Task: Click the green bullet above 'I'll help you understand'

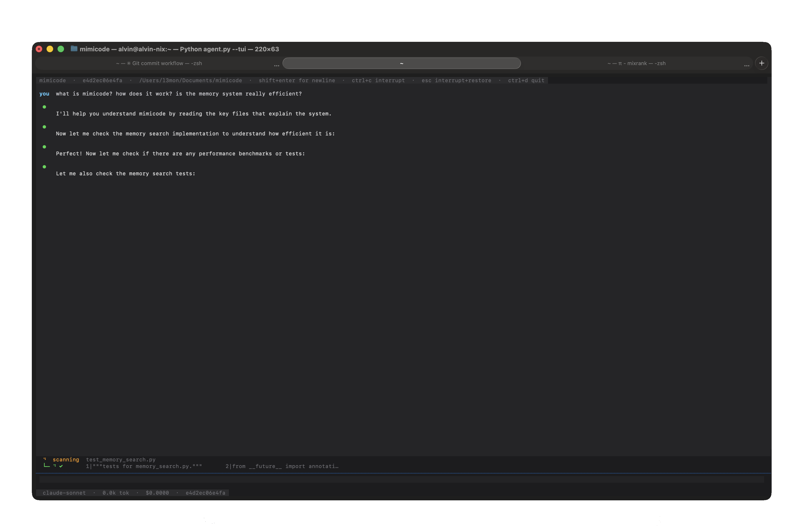Action: 44,107
